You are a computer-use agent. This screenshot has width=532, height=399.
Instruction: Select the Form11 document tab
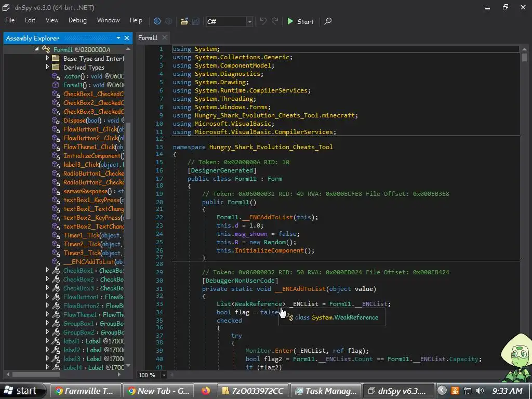point(148,37)
